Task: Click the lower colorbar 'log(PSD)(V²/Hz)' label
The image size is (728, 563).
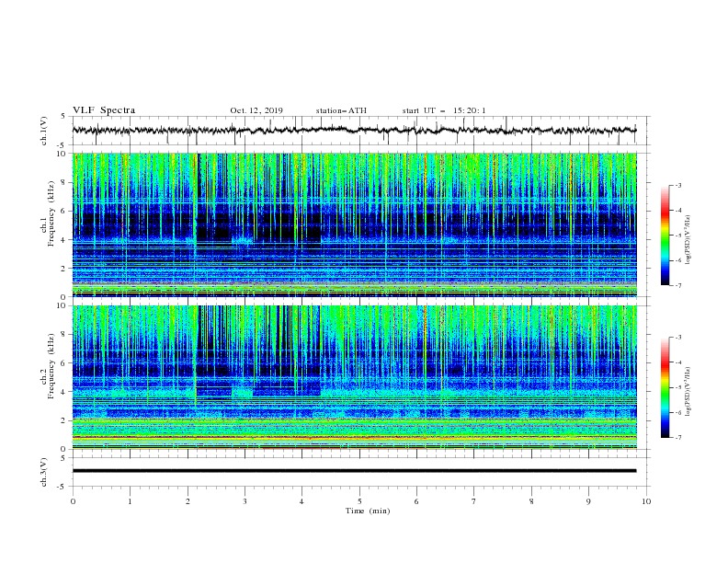Action: click(688, 392)
